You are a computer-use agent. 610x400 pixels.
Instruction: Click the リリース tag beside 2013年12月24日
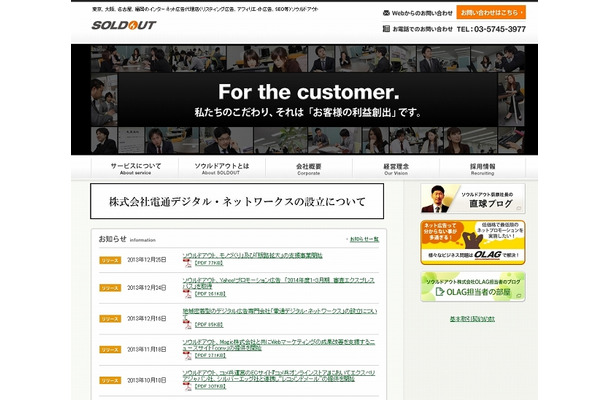(110, 288)
